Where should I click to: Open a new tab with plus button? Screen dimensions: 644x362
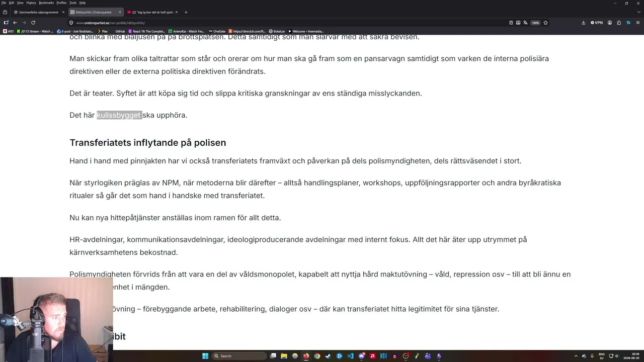pyautogui.click(x=186, y=12)
